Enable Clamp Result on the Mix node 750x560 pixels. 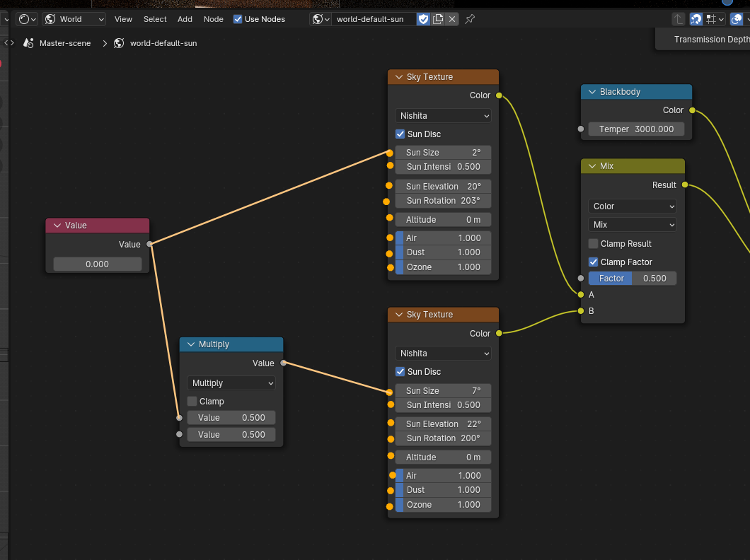593,244
